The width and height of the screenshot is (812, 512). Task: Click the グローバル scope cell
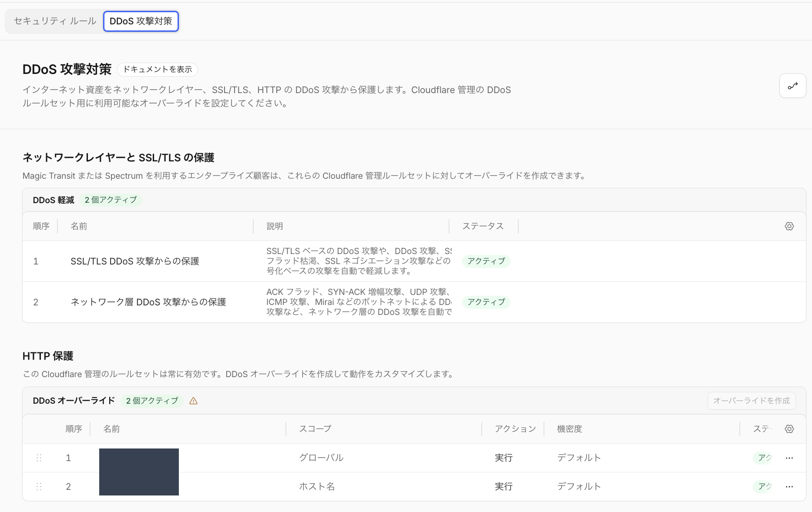321,458
